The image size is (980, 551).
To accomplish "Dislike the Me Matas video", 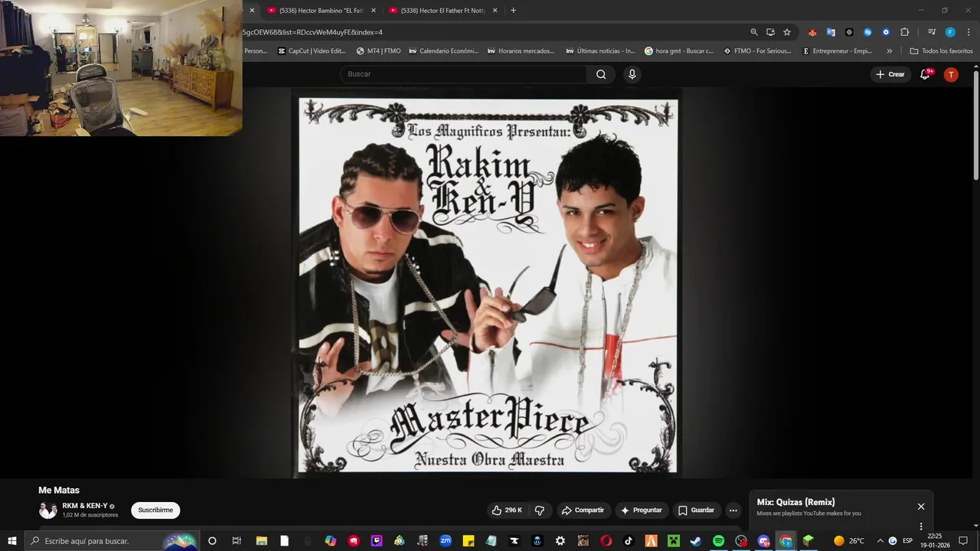I will tap(540, 510).
